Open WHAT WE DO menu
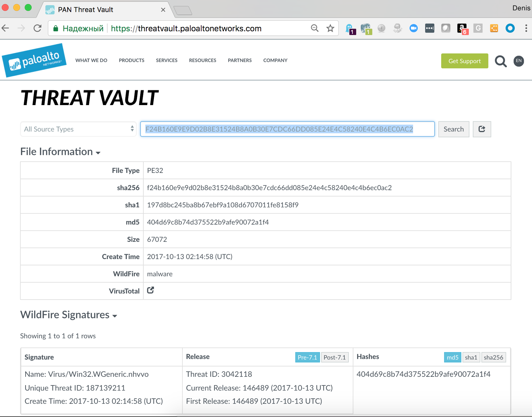Image resolution: width=532 pixels, height=417 pixels. pyautogui.click(x=91, y=61)
